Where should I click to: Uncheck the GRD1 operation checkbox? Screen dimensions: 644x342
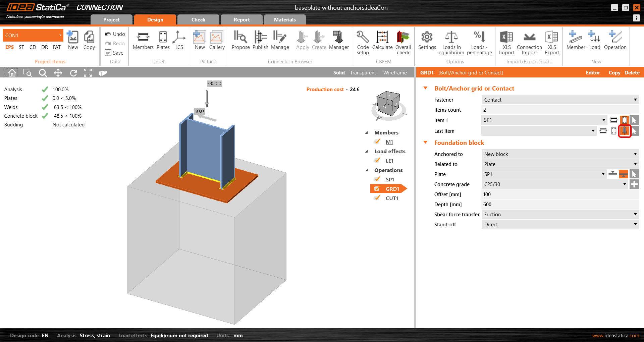377,189
